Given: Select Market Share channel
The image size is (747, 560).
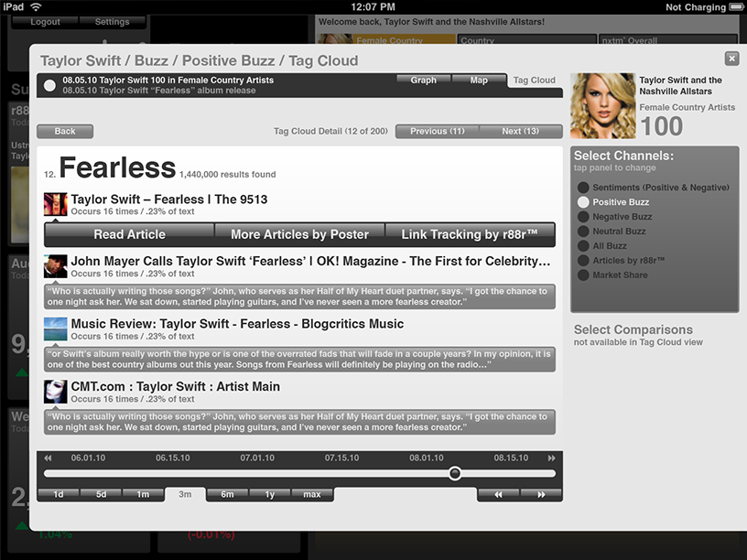Looking at the screenshot, I should click(612, 275).
